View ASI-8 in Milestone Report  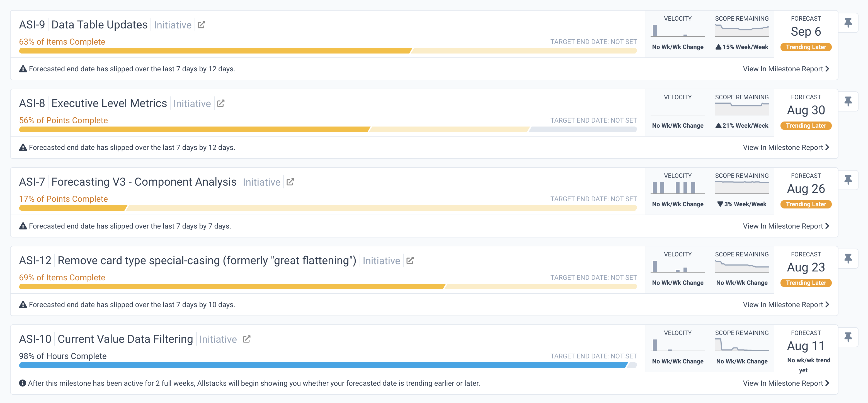pyautogui.click(x=786, y=148)
